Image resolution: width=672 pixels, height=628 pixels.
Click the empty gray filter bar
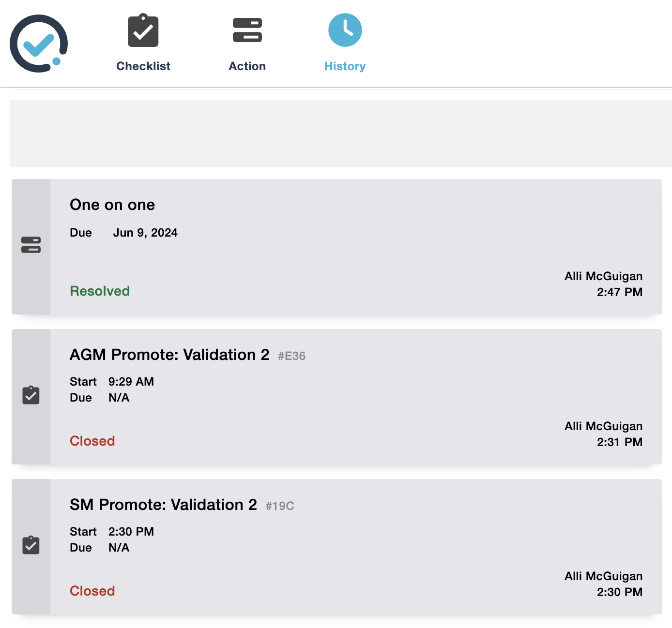339,134
